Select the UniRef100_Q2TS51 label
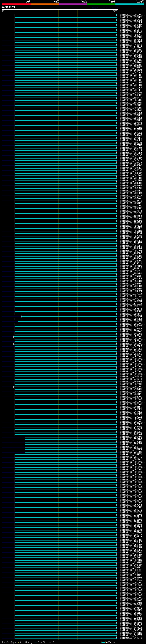 coord(131,349)
